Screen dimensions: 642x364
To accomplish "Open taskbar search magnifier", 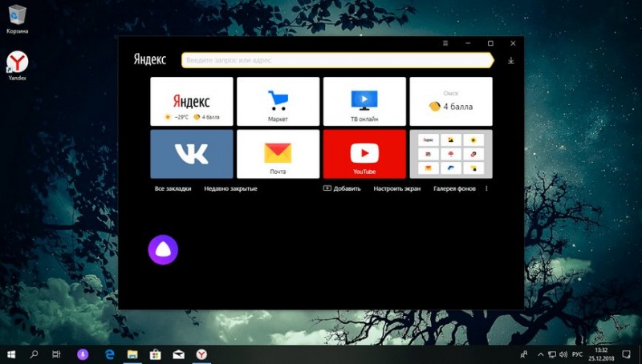I will (35, 354).
